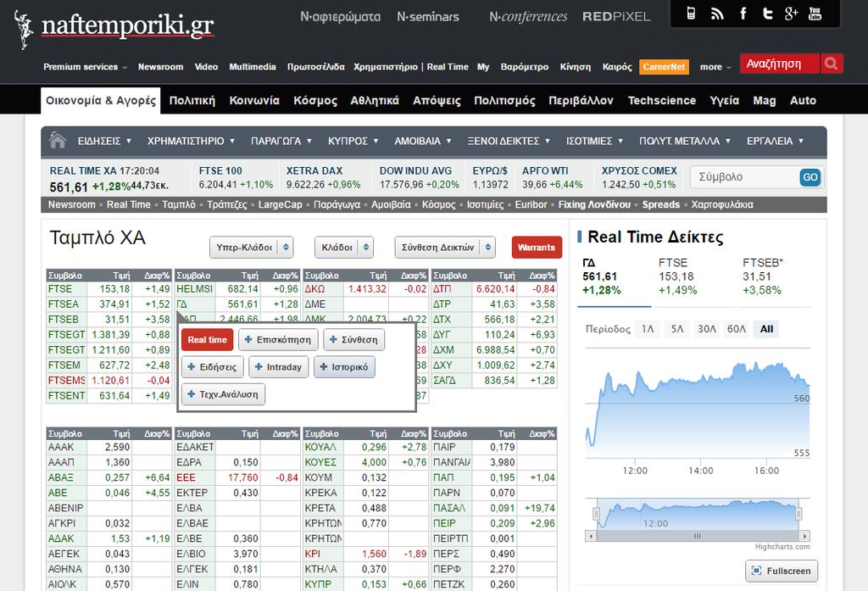This screenshot has width=868, height=591.
Task: Open the REDPIXEL link
Action: (x=616, y=17)
